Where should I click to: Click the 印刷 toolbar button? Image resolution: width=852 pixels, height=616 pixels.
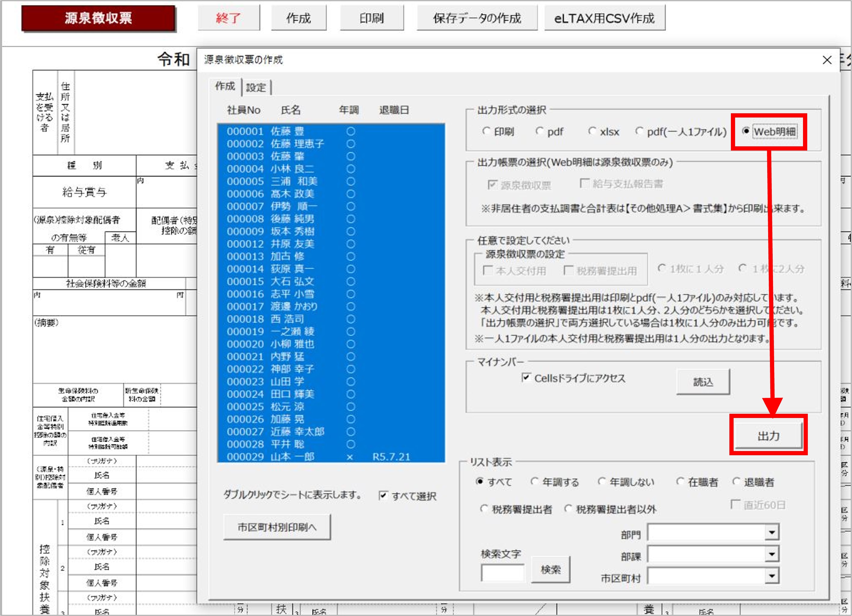point(371,18)
